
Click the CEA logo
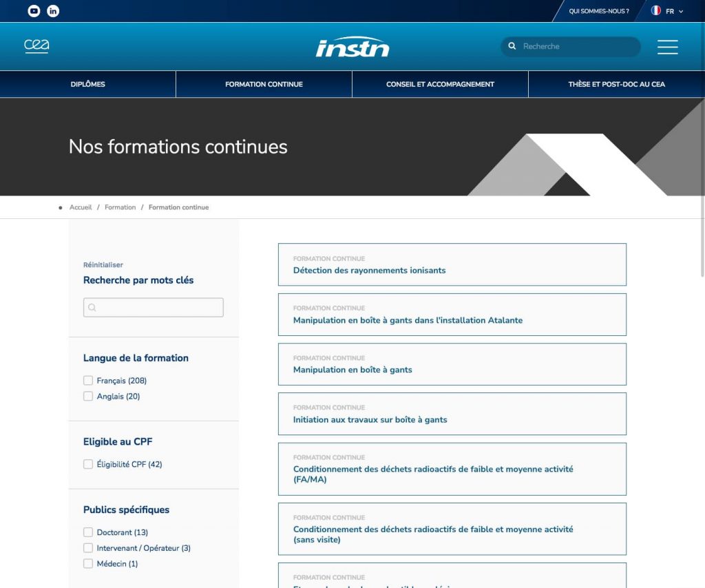click(x=38, y=47)
